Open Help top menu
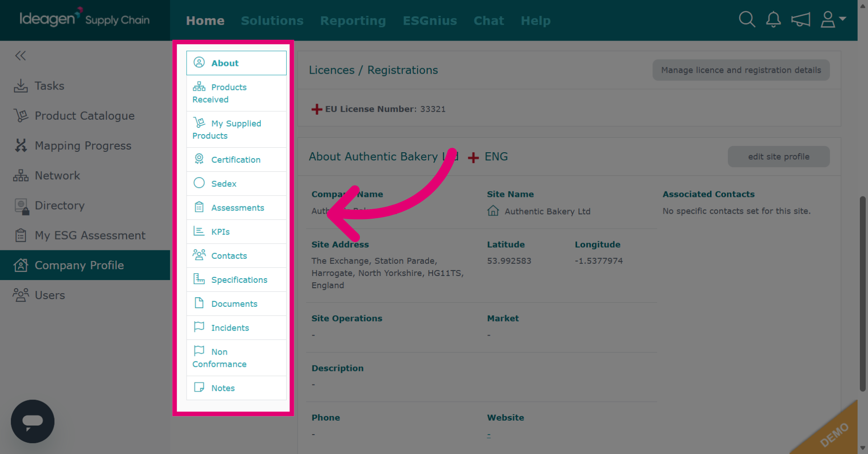 [x=536, y=21]
